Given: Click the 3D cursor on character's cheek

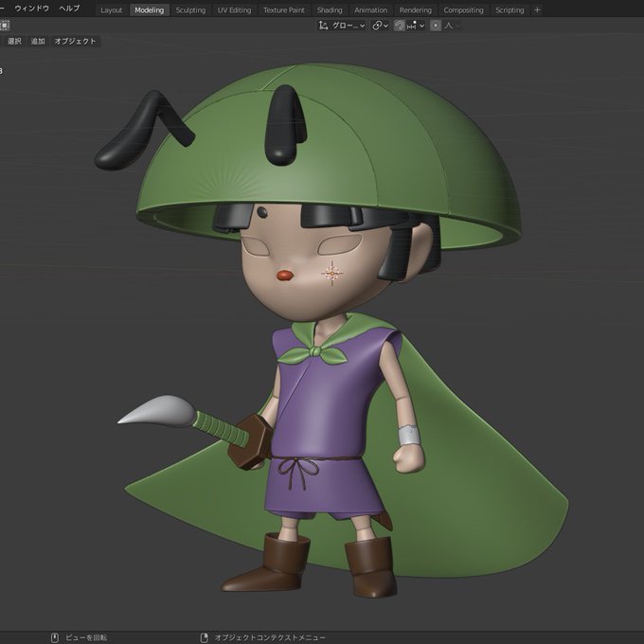Looking at the screenshot, I should 331,273.
